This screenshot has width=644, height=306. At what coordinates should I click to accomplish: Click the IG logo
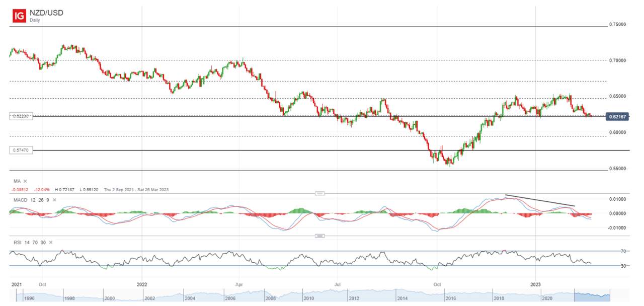19,16
